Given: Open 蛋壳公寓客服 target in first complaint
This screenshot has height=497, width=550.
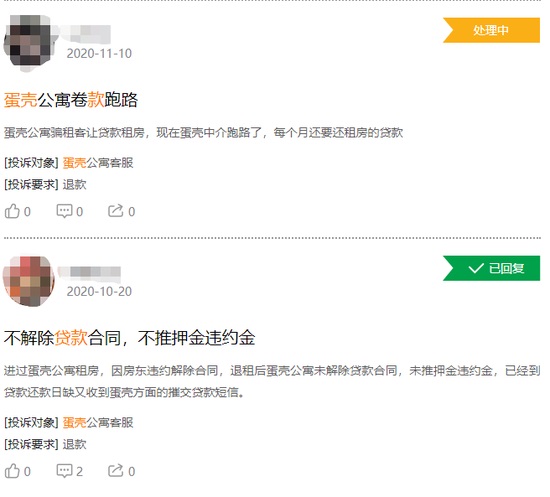Looking at the screenshot, I should point(98,163).
